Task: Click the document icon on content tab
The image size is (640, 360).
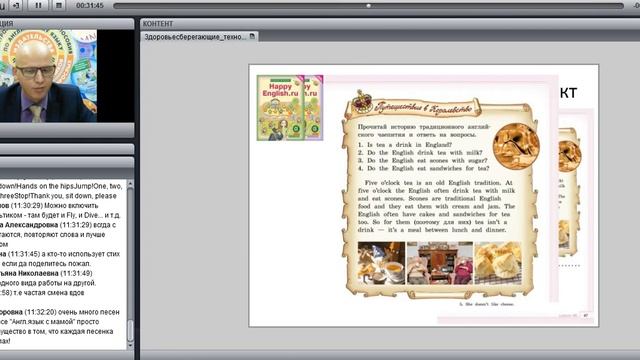Action: (x=252, y=36)
